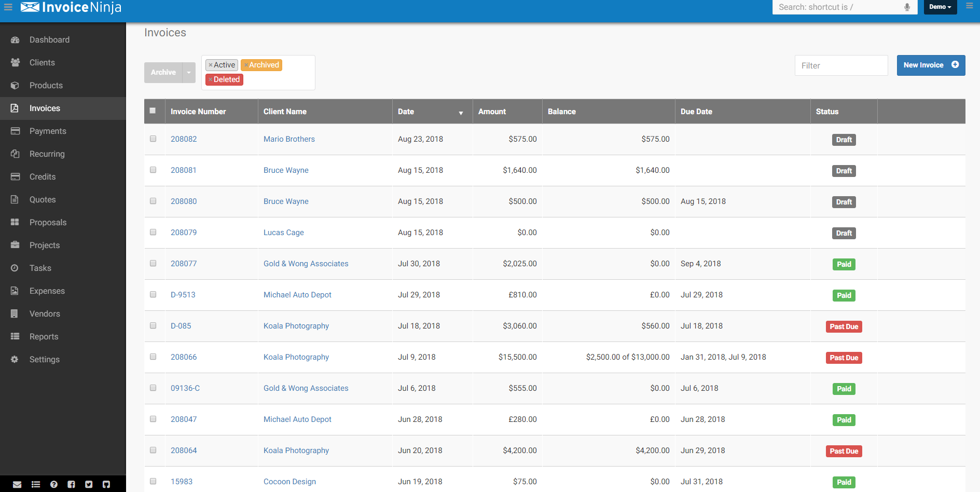Viewport: 980px width, 492px height.
Task: Sort by the Status column header
Action: tap(844, 112)
